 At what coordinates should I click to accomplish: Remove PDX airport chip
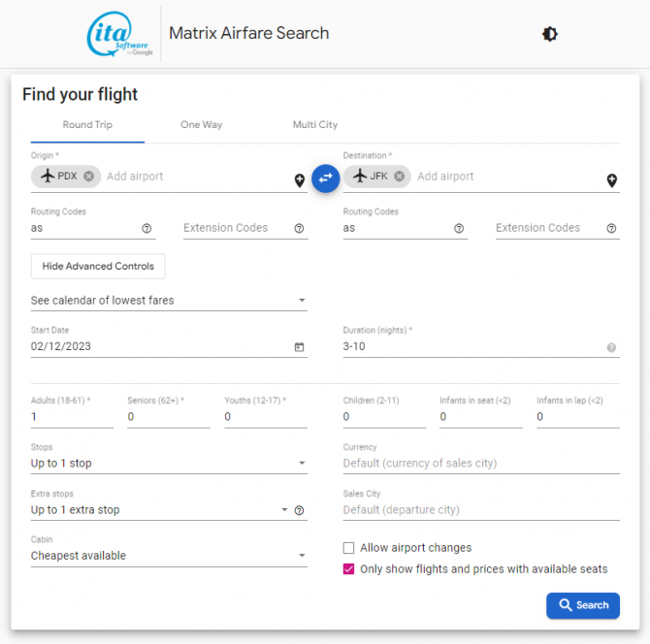(88, 177)
